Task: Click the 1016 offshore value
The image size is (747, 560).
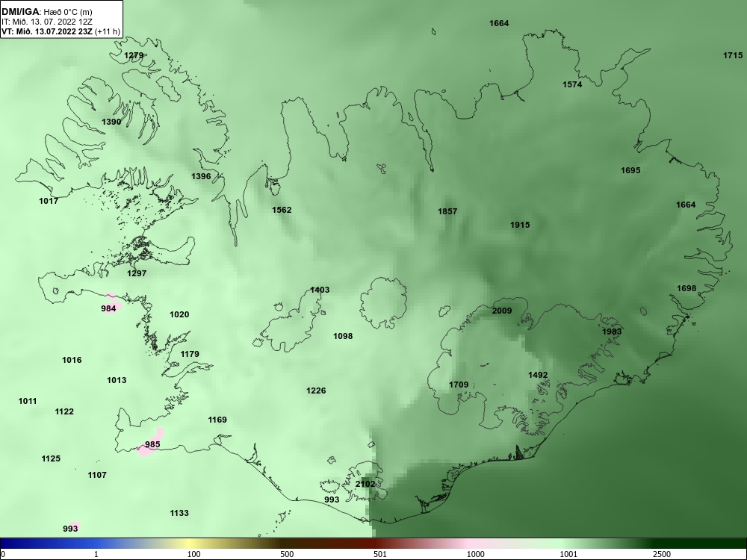Action: pyautogui.click(x=72, y=360)
